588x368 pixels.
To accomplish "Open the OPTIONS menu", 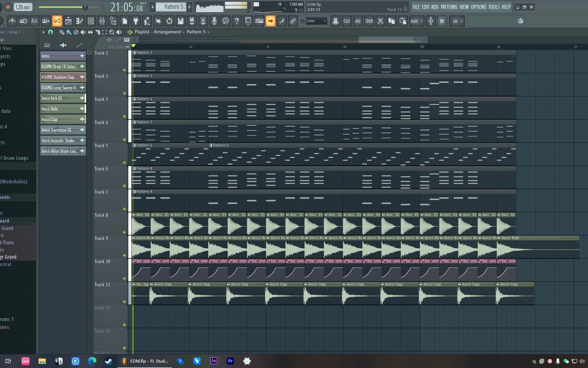I will [479, 7].
